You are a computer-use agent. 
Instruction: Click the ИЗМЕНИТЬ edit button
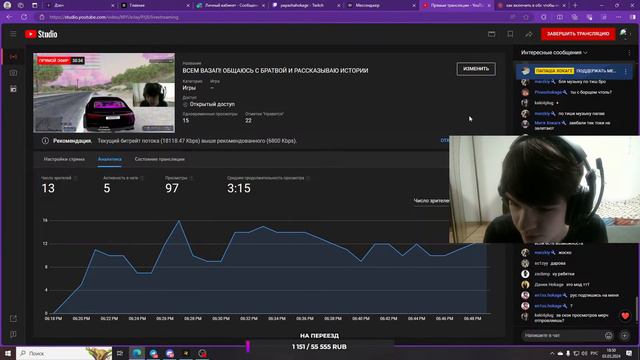click(476, 69)
